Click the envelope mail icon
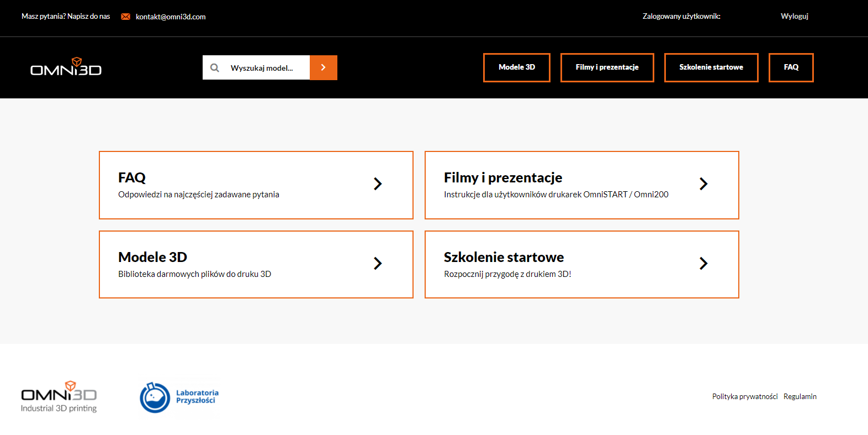The height and width of the screenshot is (435, 868). tap(126, 17)
